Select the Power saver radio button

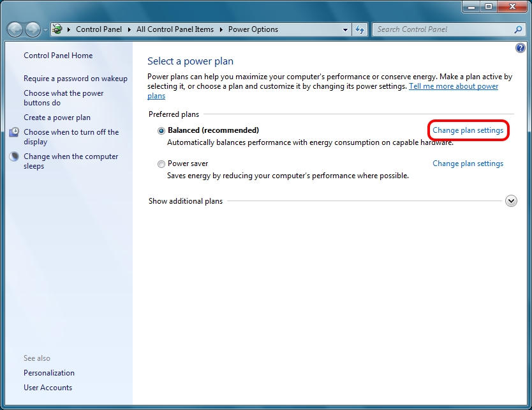pyautogui.click(x=161, y=164)
